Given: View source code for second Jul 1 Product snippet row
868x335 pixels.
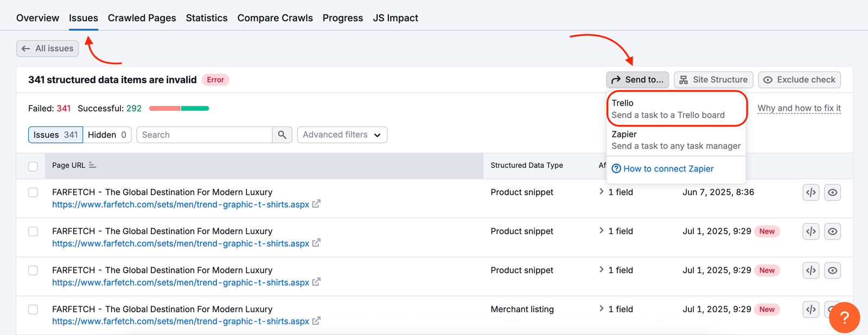Looking at the screenshot, I should click(x=811, y=270).
